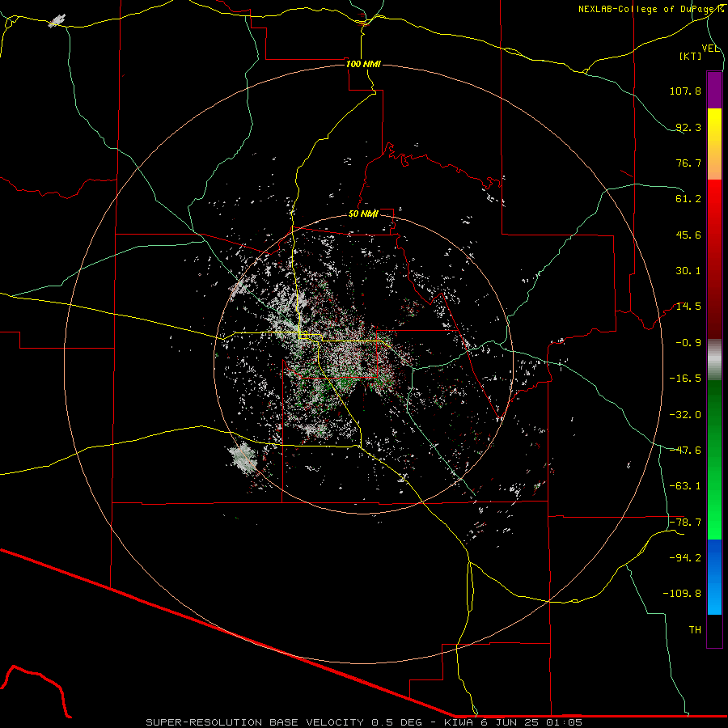Click the -78.7 velocity scale value
Screen dimensions: 728x728
(685, 523)
